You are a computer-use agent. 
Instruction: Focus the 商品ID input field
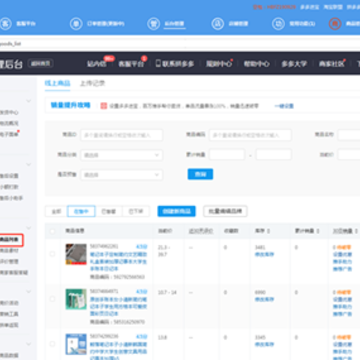122,135
